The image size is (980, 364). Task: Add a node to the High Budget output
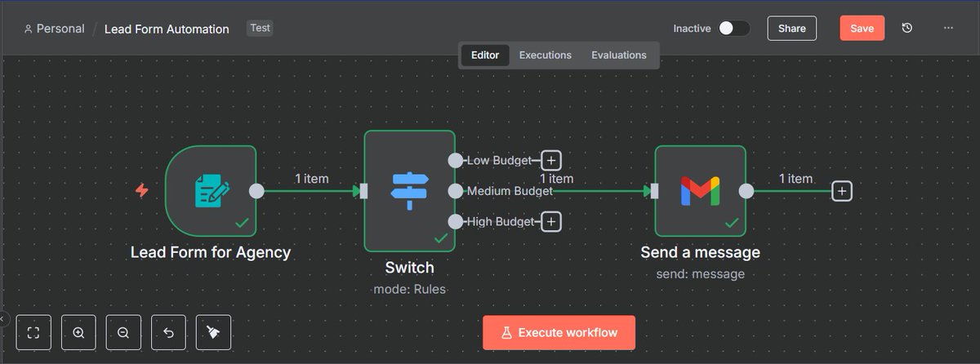pos(552,221)
